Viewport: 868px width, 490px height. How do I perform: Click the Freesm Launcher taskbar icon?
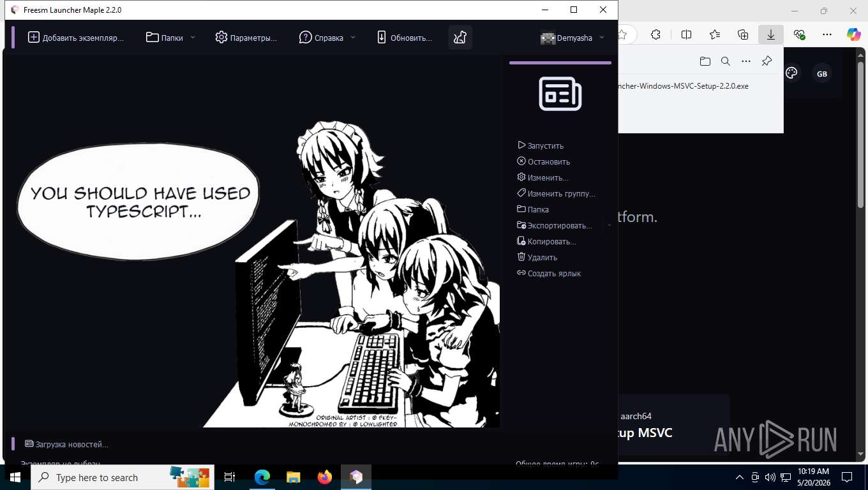coord(356,477)
